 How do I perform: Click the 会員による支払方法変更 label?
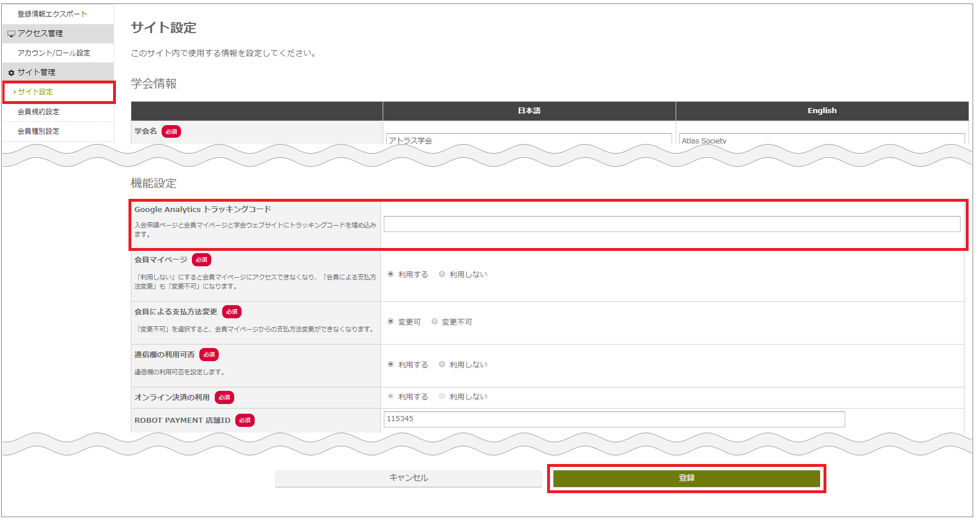coord(176,312)
